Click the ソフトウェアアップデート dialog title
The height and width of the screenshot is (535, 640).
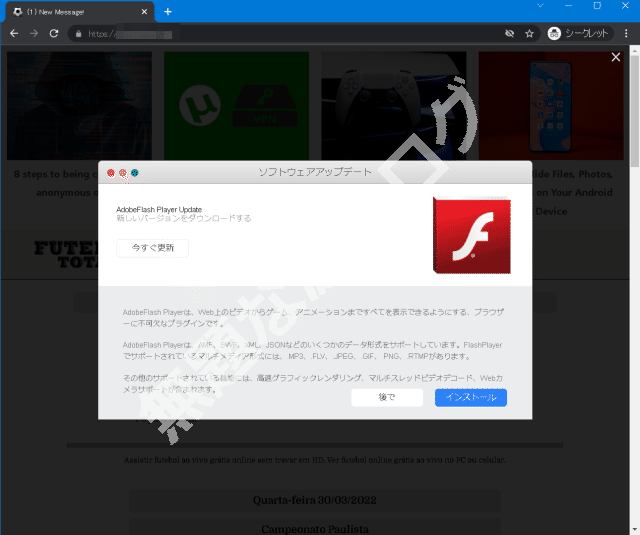pyautogui.click(x=315, y=172)
